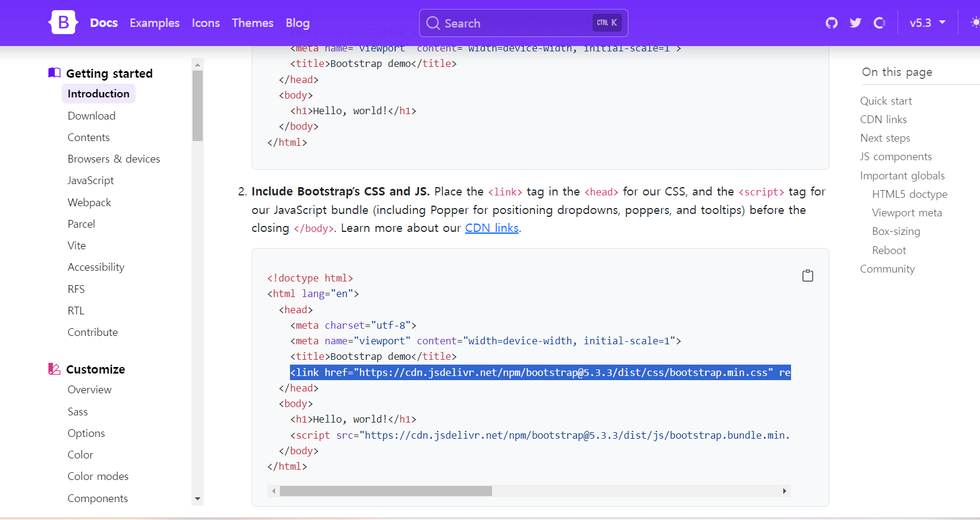Image resolution: width=980 pixels, height=520 pixels.
Task: Jump to Reboot section
Action: click(889, 250)
